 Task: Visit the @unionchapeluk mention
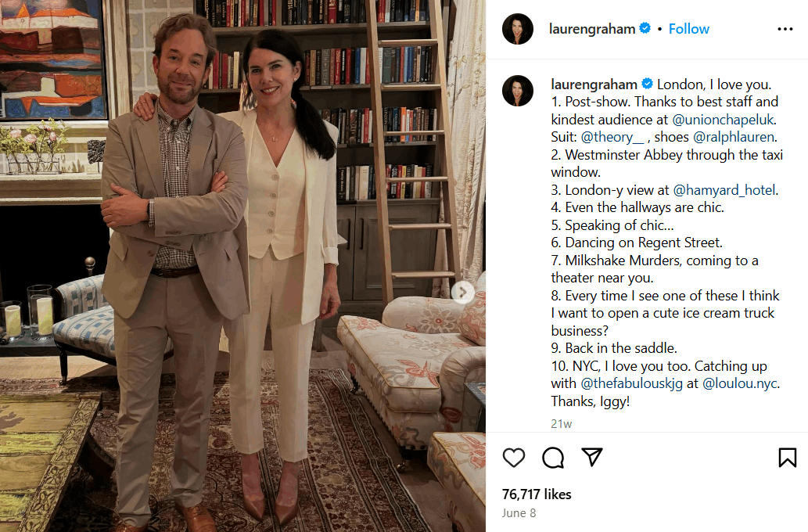coord(723,120)
